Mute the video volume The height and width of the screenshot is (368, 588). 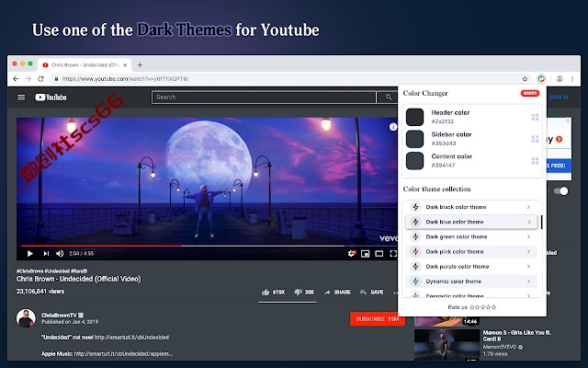click(x=60, y=254)
